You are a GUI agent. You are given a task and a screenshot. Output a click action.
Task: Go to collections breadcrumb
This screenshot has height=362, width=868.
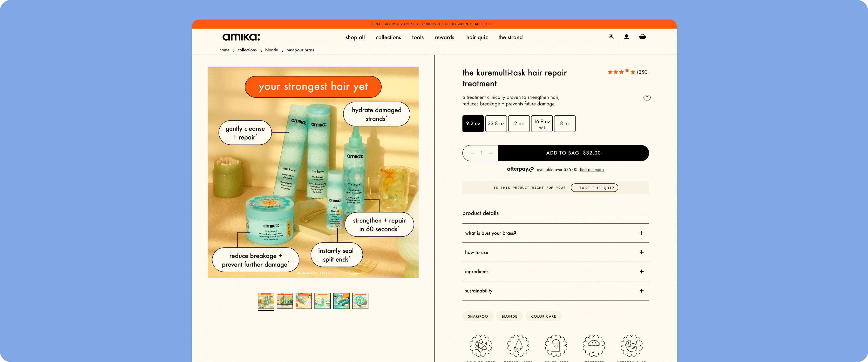tap(247, 50)
